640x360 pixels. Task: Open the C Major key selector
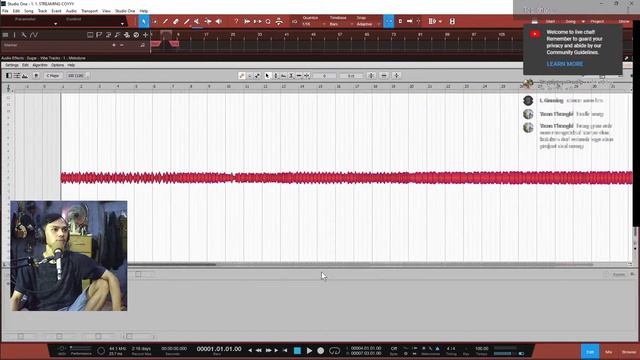[53, 76]
